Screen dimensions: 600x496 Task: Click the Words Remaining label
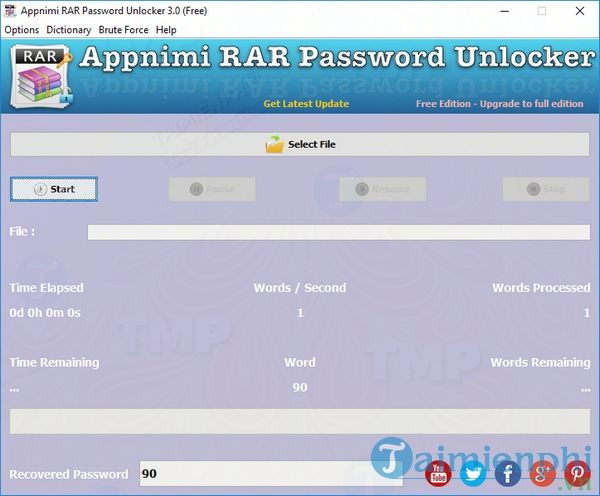[x=540, y=362]
